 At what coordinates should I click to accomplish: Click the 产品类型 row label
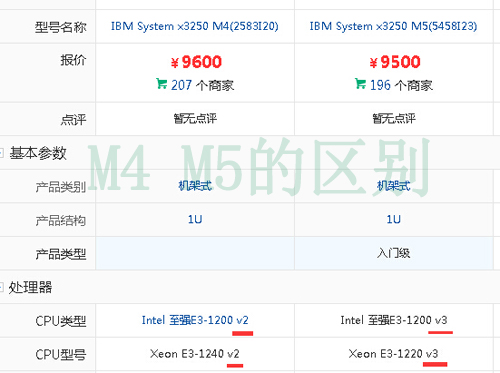pos(61,254)
